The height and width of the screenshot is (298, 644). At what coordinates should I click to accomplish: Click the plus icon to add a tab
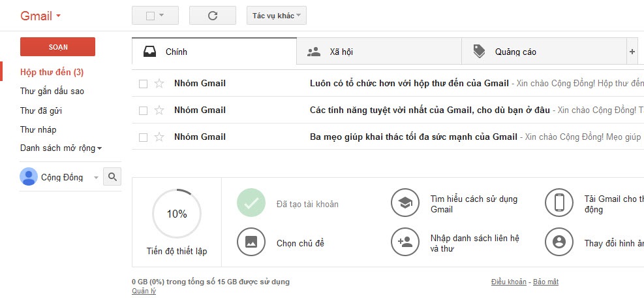(x=632, y=52)
